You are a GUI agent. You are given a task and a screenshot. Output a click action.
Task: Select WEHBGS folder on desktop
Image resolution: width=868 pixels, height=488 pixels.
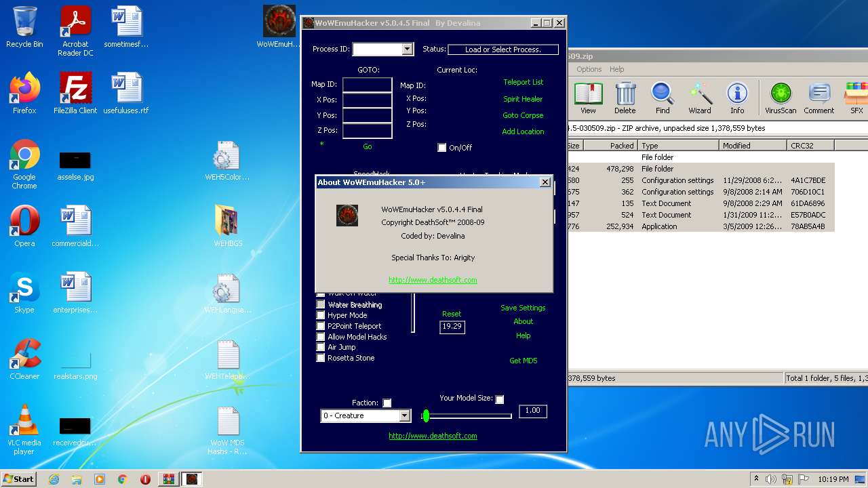pyautogui.click(x=228, y=226)
